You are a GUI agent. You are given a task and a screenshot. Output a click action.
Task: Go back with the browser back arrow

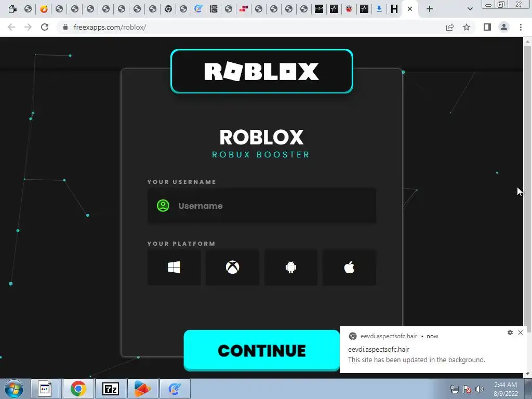pyautogui.click(x=11, y=27)
